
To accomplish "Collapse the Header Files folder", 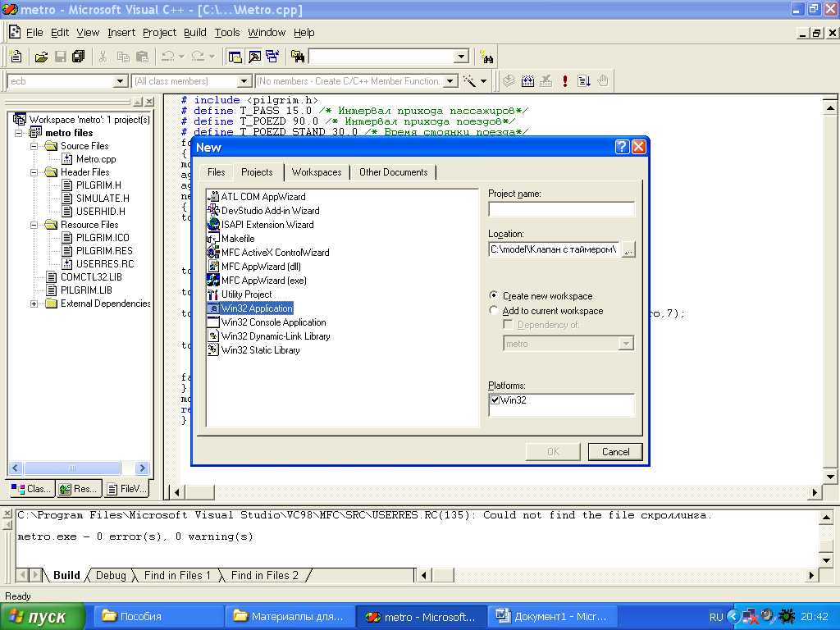I will 34,172.
